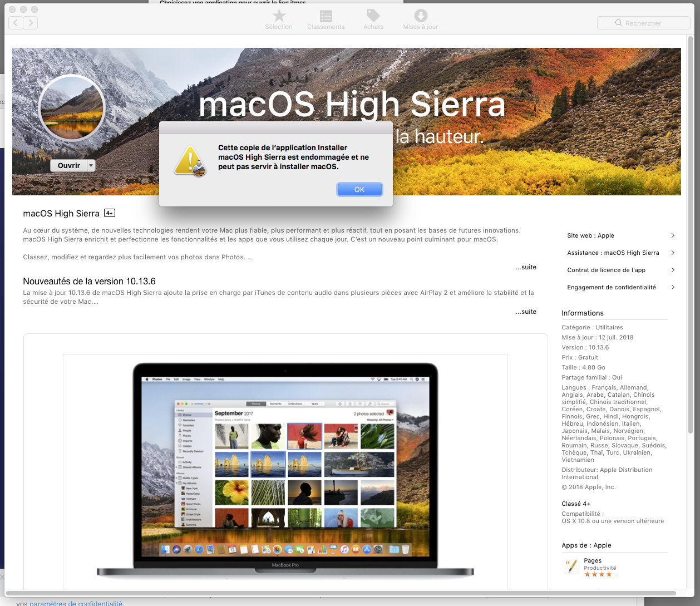
Task: Open the Pages app icon
Action: coord(571,567)
